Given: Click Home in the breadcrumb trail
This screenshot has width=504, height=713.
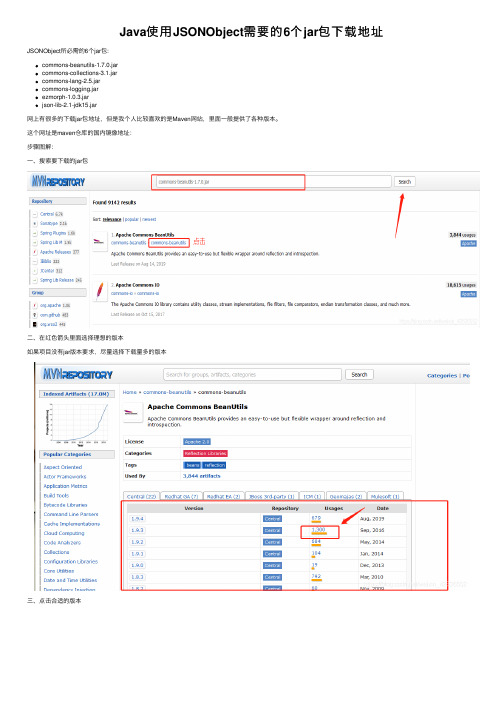Looking at the screenshot, I should coord(129,392).
